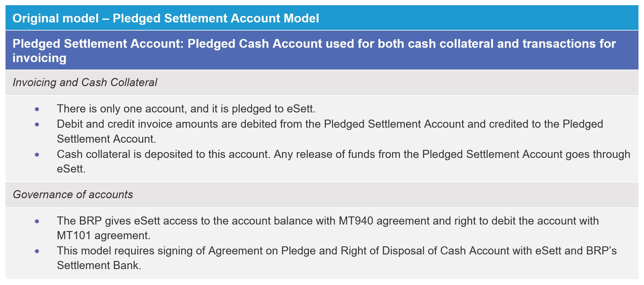Click the 'Settlement Bank.' final line

pos(99,266)
